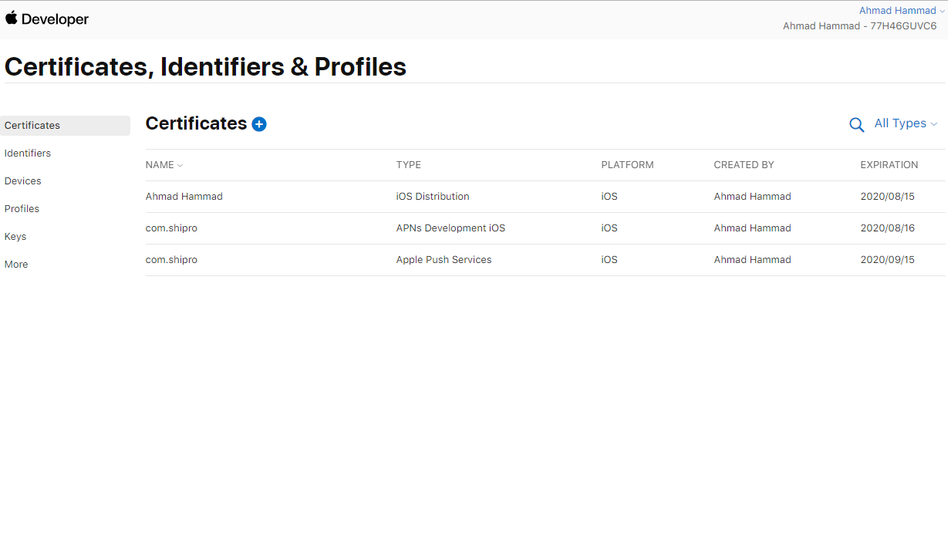
Task: Open certificate search magnifier icon
Action: point(856,125)
